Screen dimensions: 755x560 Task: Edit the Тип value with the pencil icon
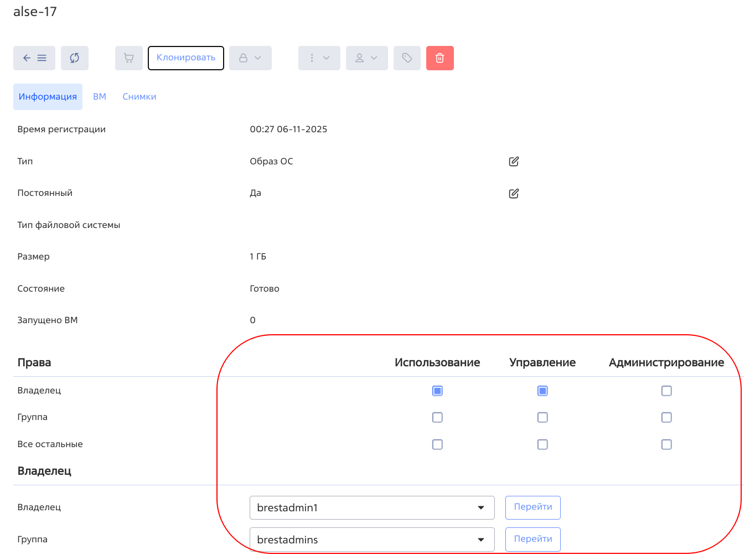point(514,162)
